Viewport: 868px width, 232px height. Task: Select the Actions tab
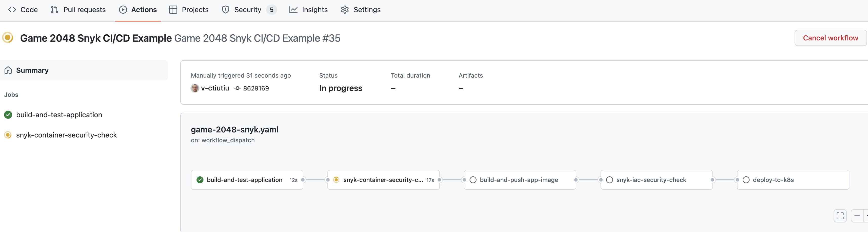click(x=138, y=10)
